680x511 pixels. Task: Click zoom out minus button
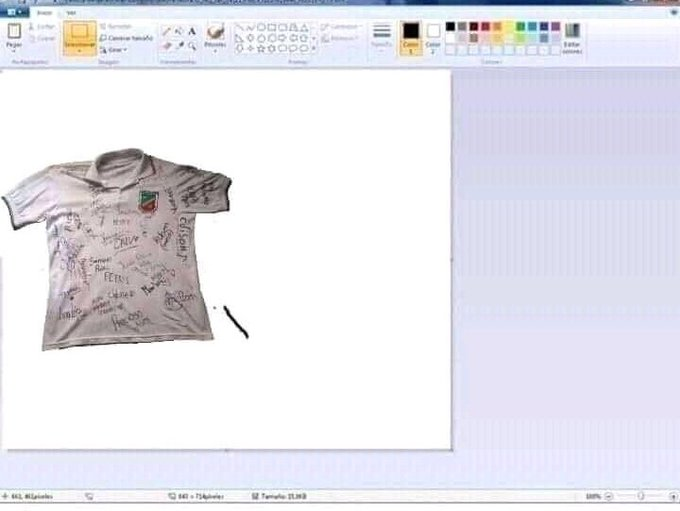click(x=608, y=496)
